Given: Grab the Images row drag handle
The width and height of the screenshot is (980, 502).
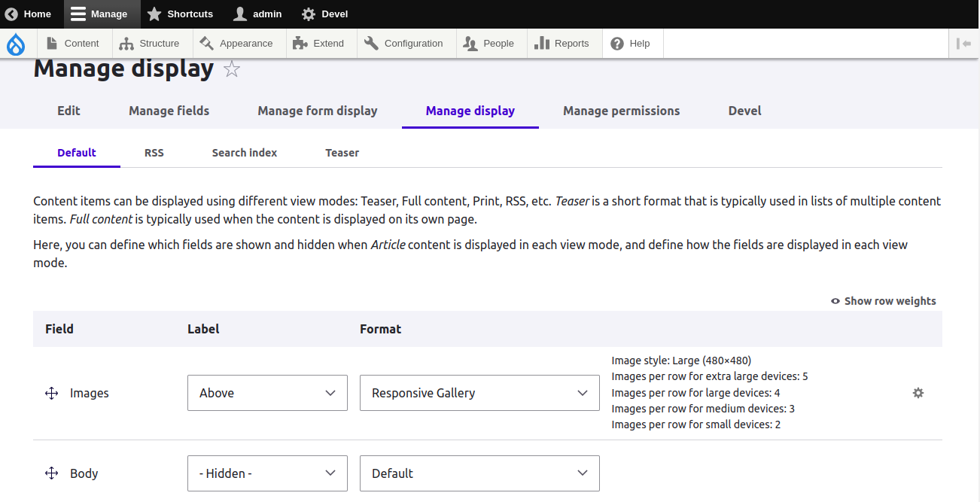Looking at the screenshot, I should [x=52, y=393].
